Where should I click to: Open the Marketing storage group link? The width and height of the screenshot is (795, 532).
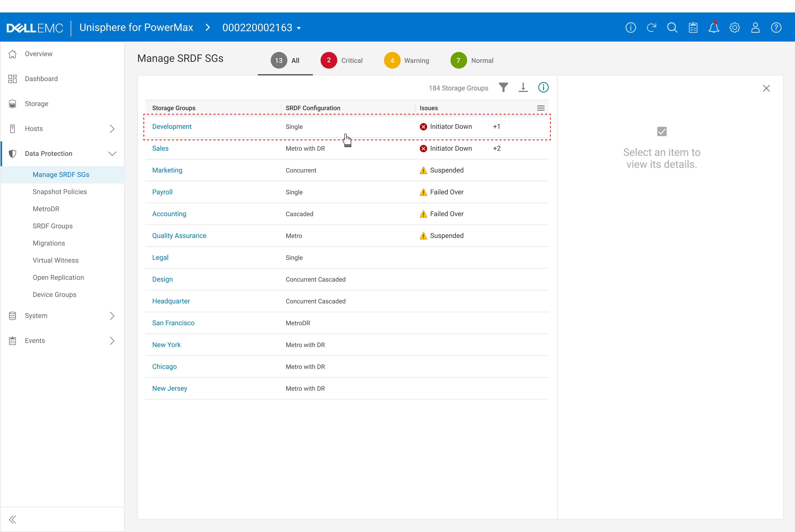[x=167, y=170]
